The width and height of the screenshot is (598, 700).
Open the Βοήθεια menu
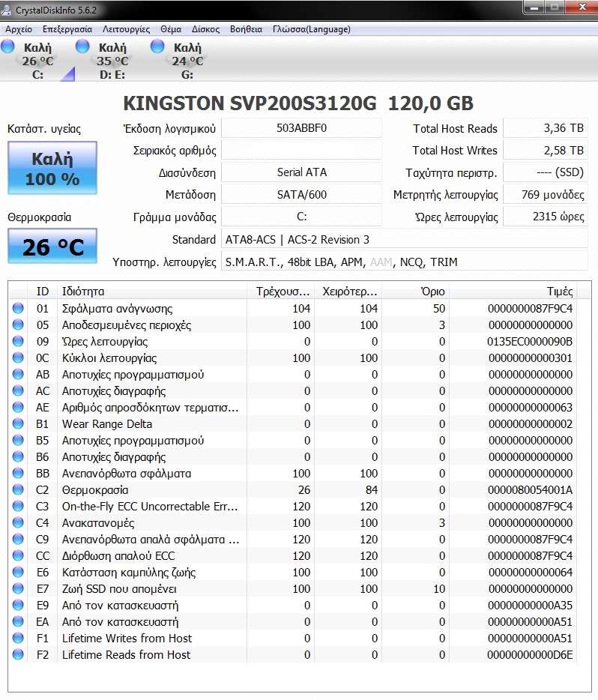coord(246,29)
